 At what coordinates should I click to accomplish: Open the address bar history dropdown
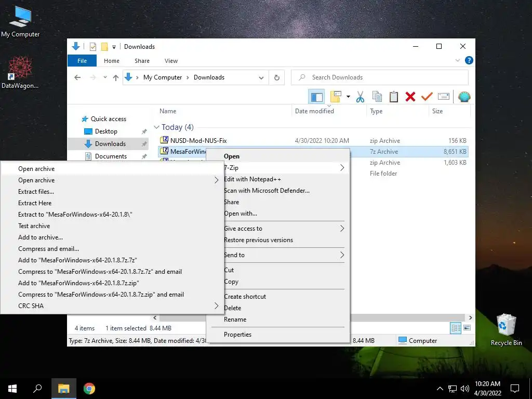pos(261,78)
